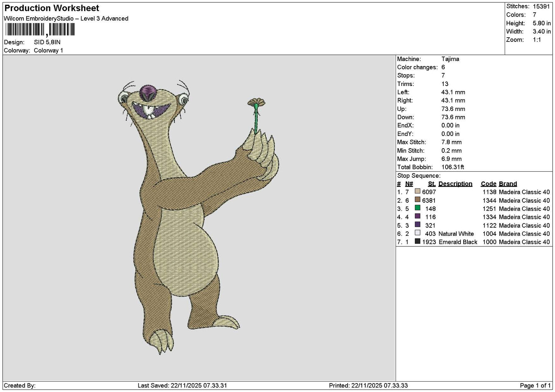Click the Left value "43.1 mm"
This screenshot has height=392, width=555.
coord(453,93)
